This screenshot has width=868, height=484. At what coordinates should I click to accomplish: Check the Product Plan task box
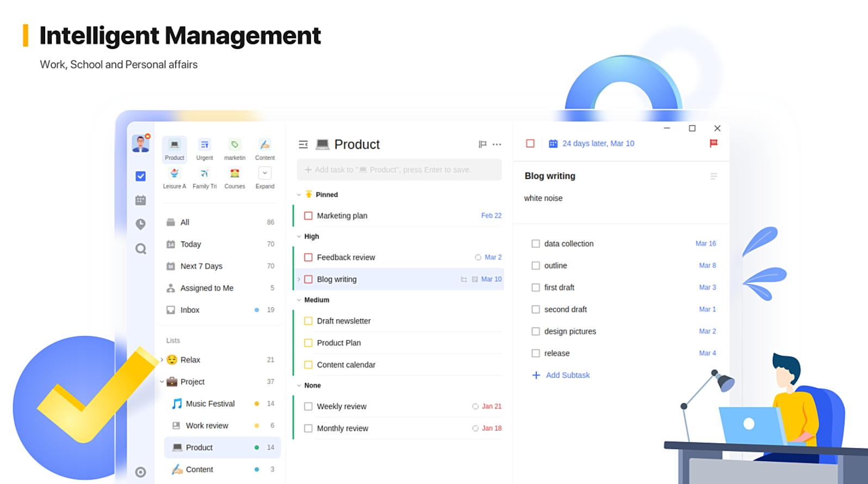[x=308, y=343]
